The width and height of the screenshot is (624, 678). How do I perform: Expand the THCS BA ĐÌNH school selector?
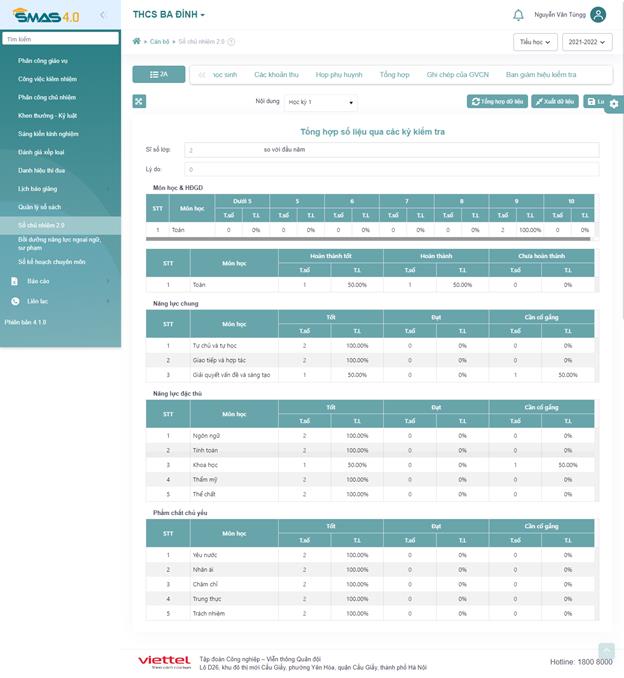pyautogui.click(x=169, y=15)
